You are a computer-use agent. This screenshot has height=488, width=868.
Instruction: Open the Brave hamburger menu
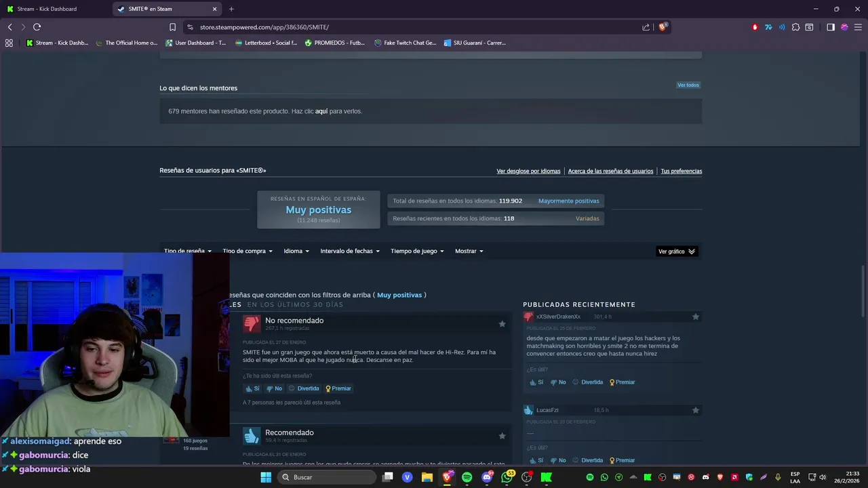pyautogui.click(x=858, y=27)
